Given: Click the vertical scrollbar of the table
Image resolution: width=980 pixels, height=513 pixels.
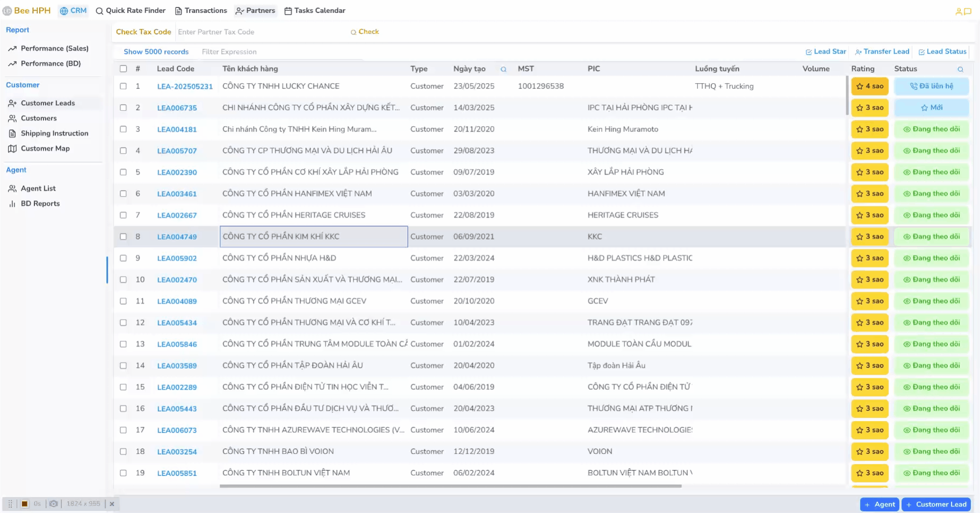Looking at the screenshot, I should click(847, 96).
